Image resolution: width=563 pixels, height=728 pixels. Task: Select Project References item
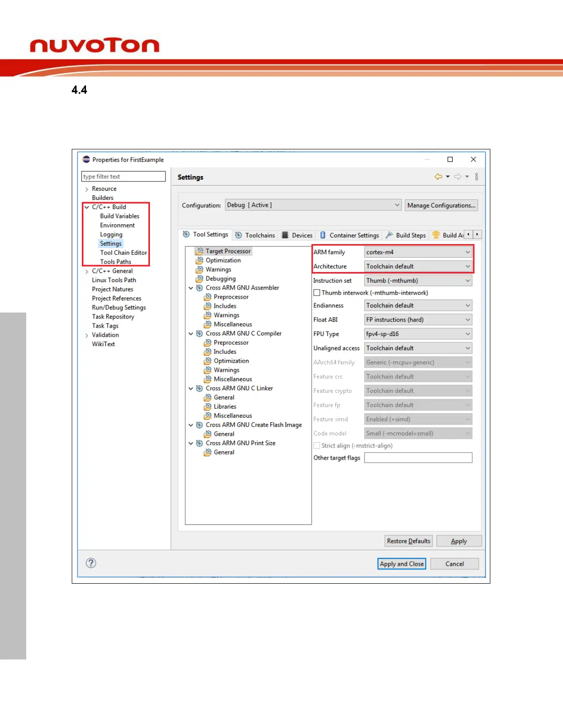[116, 298]
